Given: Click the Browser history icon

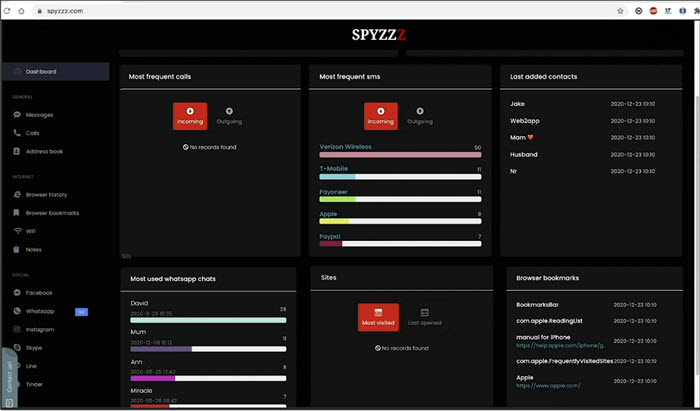Looking at the screenshot, I should [x=17, y=195].
